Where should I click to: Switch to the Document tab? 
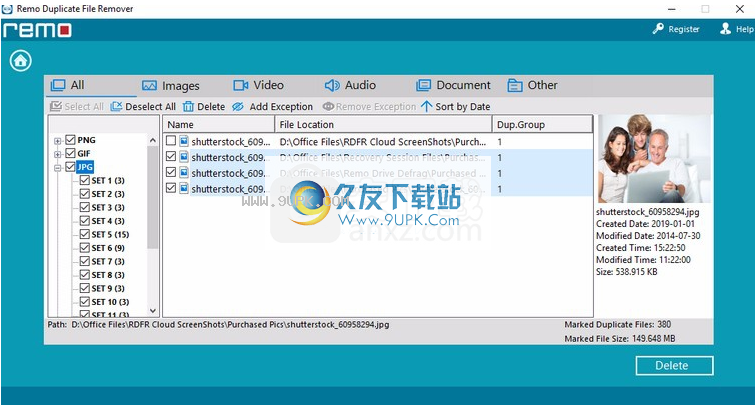click(x=453, y=85)
